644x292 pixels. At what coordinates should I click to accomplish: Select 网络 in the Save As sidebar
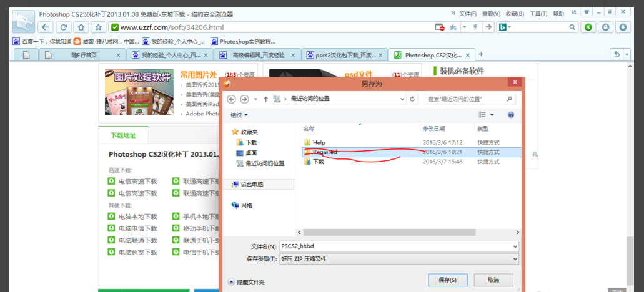pyautogui.click(x=242, y=205)
